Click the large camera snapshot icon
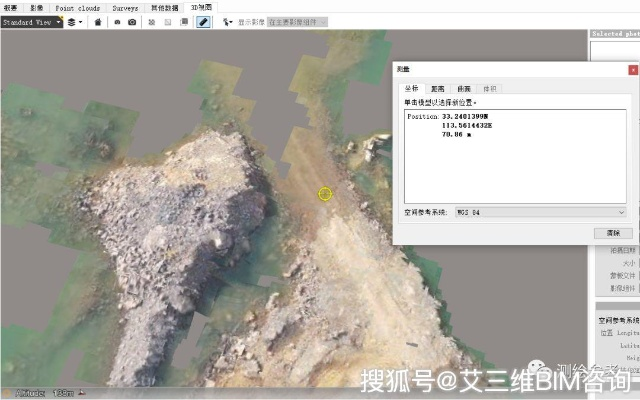The image size is (640, 400). 132,22
